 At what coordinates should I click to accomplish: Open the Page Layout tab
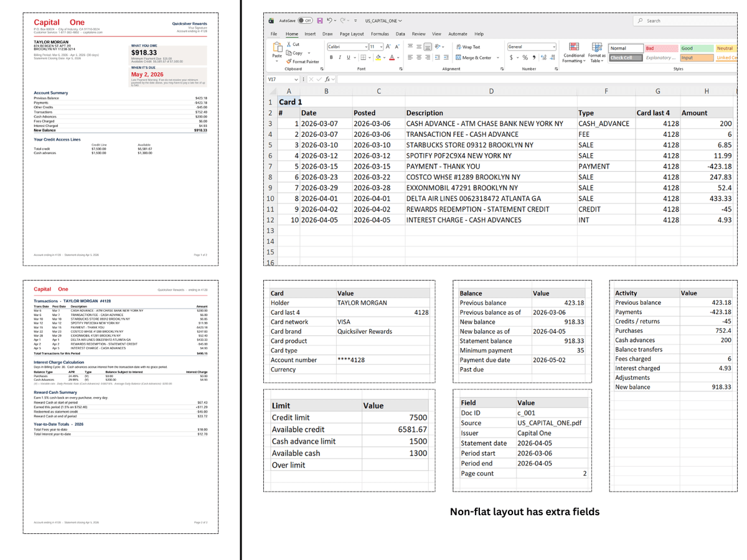click(352, 34)
